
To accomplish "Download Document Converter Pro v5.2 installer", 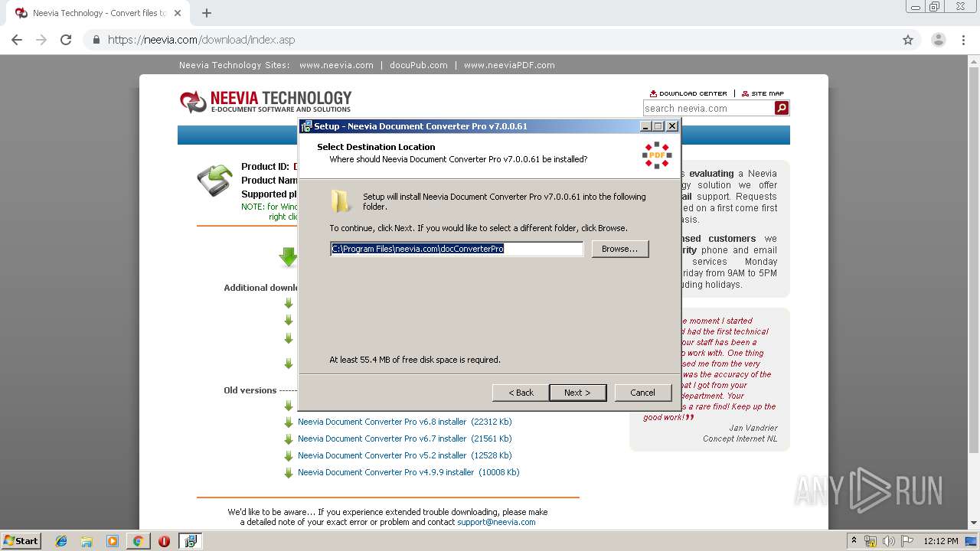I will (404, 455).
